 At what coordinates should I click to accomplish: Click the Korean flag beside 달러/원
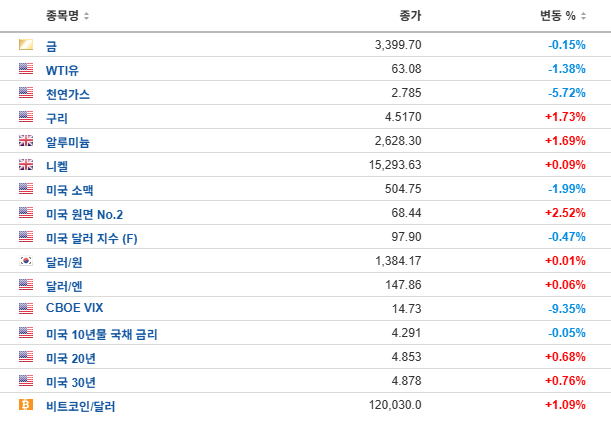[26, 261]
